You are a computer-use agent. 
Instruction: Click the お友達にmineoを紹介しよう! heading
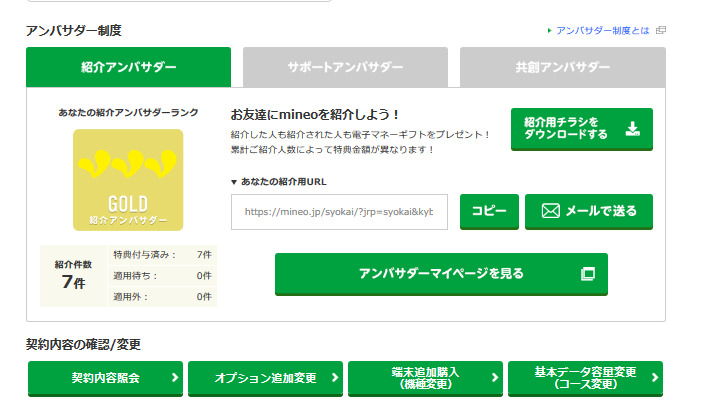pos(315,115)
